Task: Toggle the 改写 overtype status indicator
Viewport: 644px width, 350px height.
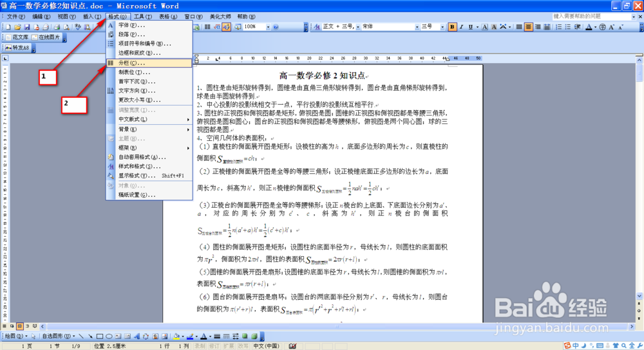Action: (243, 346)
